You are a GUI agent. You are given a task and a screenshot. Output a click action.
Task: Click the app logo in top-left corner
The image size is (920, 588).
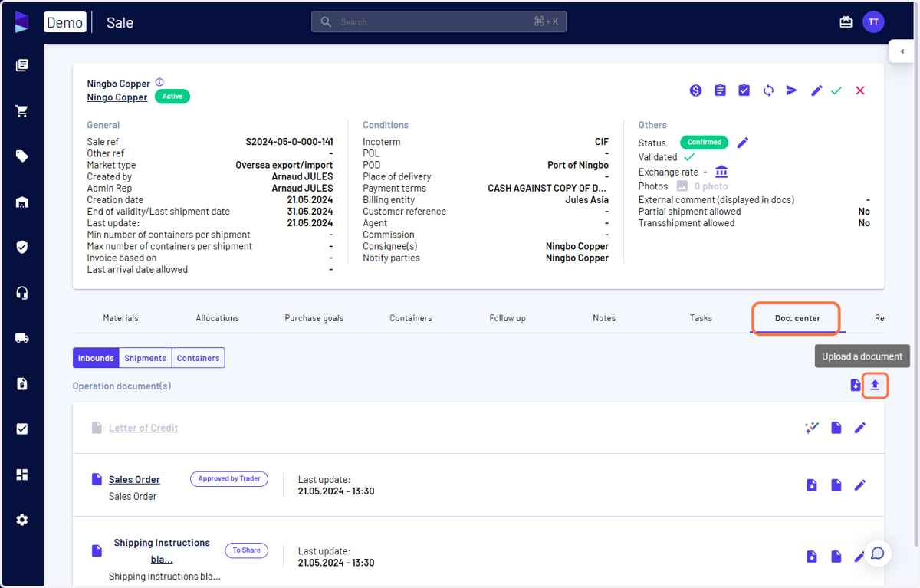coord(21,22)
